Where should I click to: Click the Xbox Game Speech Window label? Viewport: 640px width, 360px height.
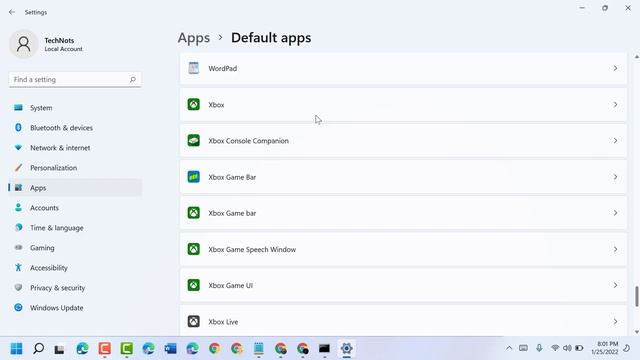pyautogui.click(x=252, y=249)
